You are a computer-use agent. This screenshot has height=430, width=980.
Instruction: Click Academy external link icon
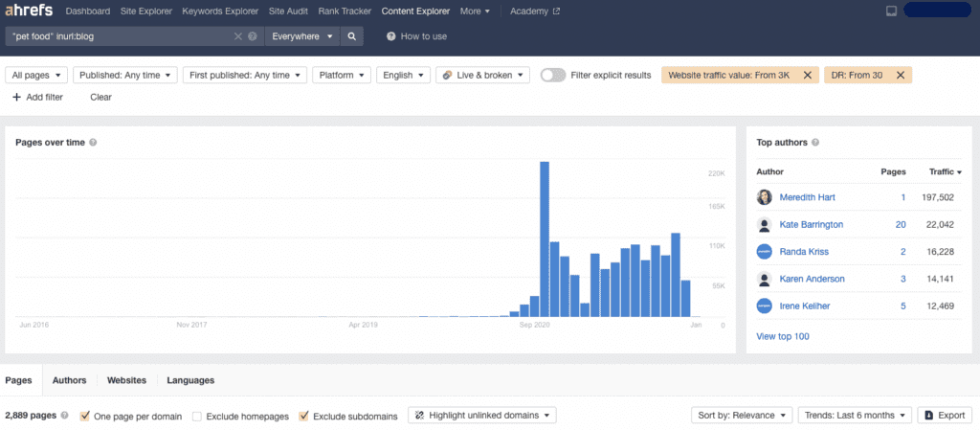pos(556,11)
